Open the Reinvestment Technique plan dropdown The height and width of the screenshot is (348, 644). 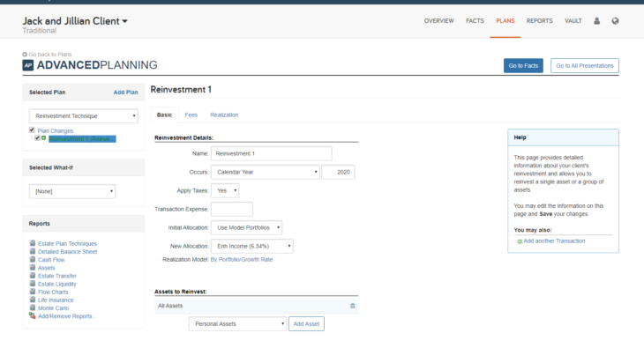(x=84, y=116)
